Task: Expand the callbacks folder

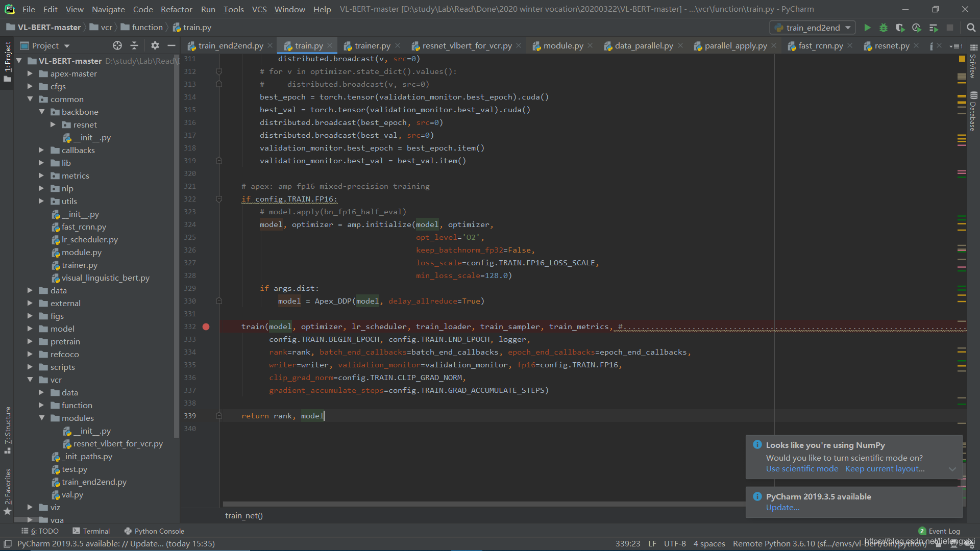Action: 41,150
